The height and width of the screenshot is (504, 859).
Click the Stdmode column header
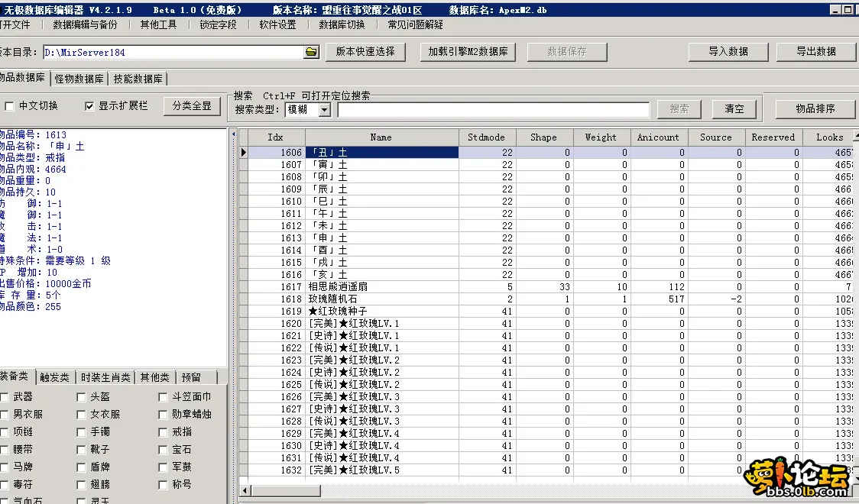487,137
